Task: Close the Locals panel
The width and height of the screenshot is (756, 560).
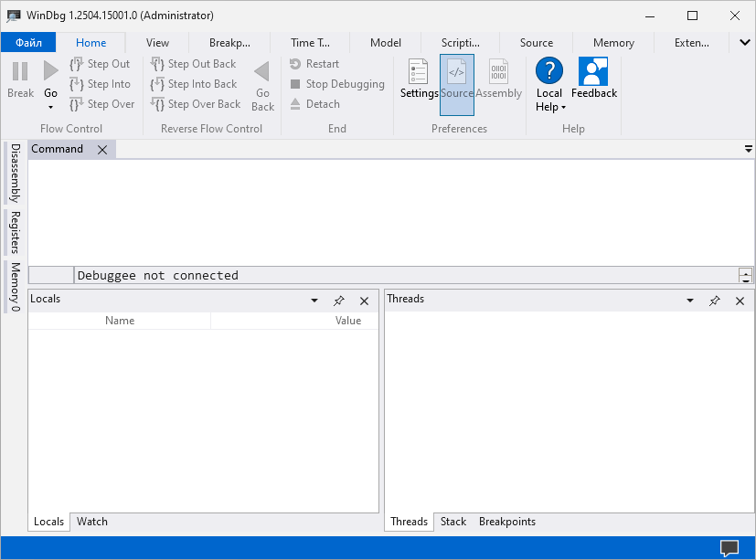Action: 364,301
